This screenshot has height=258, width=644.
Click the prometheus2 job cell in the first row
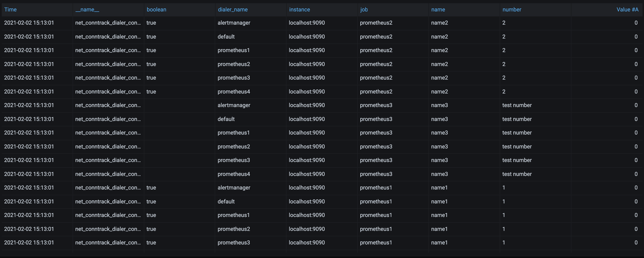[x=376, y=22]
